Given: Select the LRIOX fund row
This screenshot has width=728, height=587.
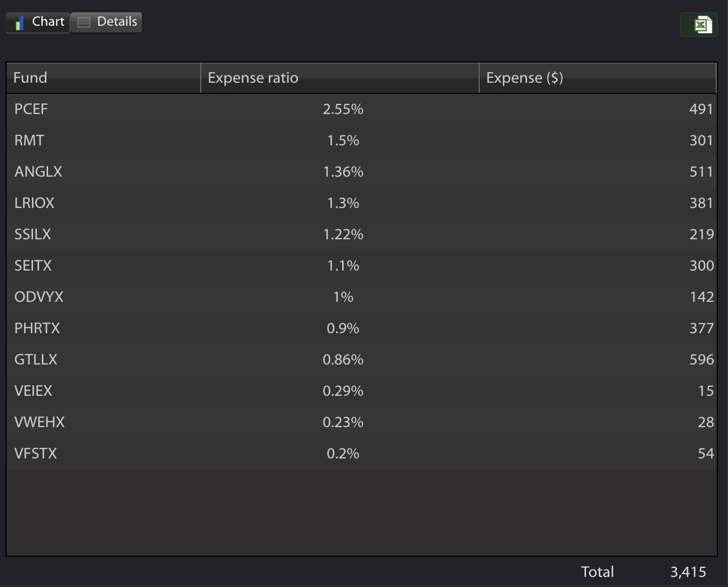Looking at the screenshot, I should pyautogui.click(x=362, y=203).
